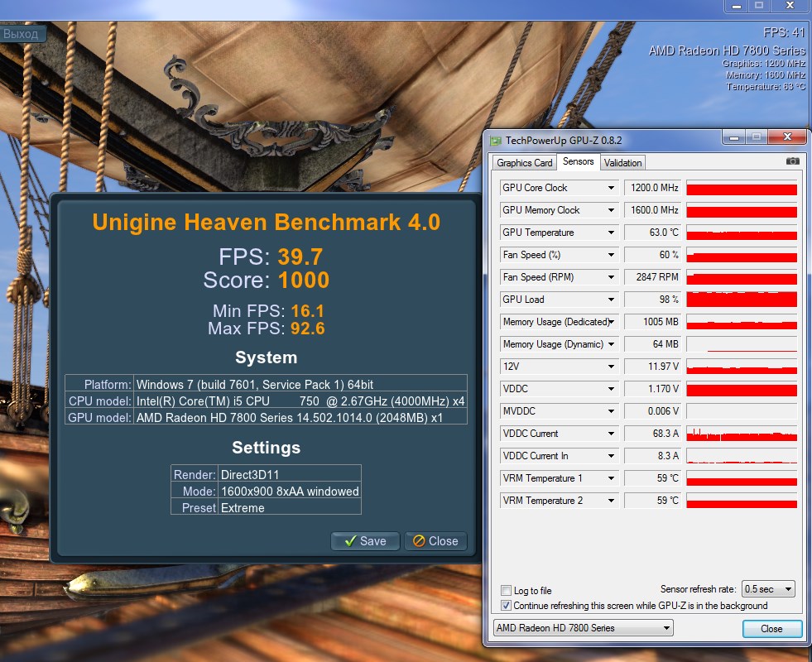Open GPU Memory Clock sensor dropdown
Viewport: 812px width, 662px height.
611,210
